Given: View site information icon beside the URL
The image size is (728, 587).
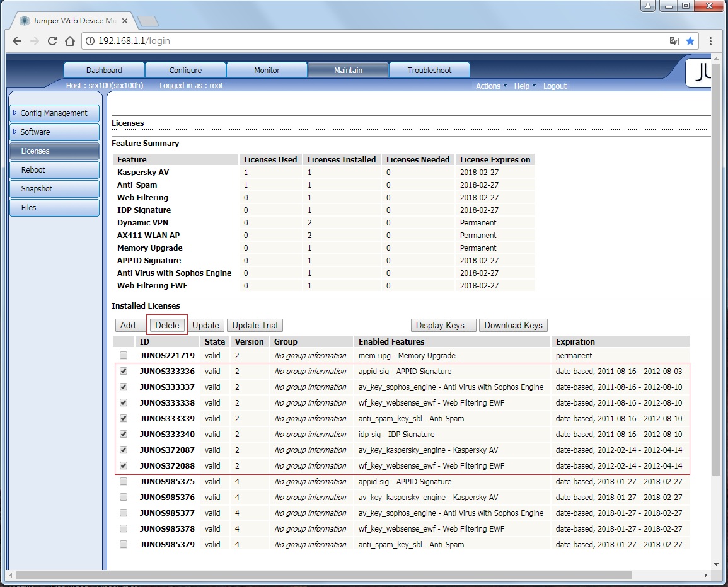Looking at the screenshot, I should 90,41.
